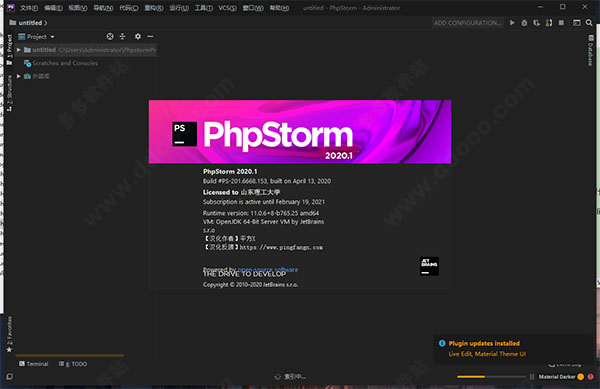The image size is (600, 389).
Task: Expand the untitled project folder arrow
Action: tap(18, 50)
